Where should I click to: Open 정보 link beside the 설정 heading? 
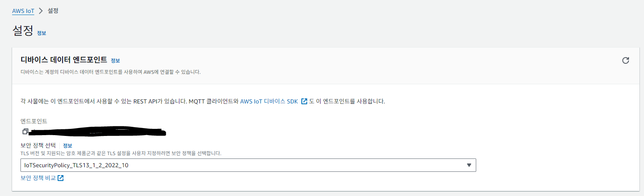tap(41, 33)
